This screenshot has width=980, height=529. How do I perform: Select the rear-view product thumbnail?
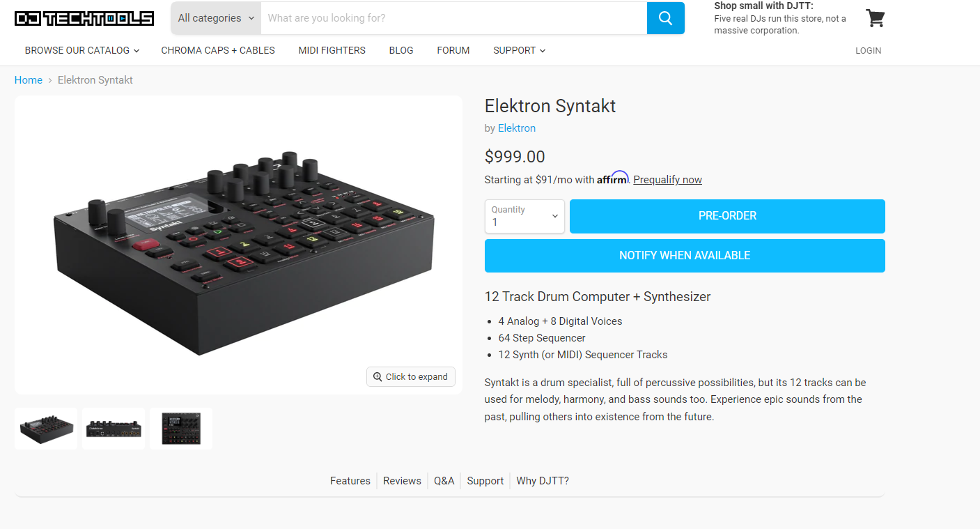pos(114,429)
